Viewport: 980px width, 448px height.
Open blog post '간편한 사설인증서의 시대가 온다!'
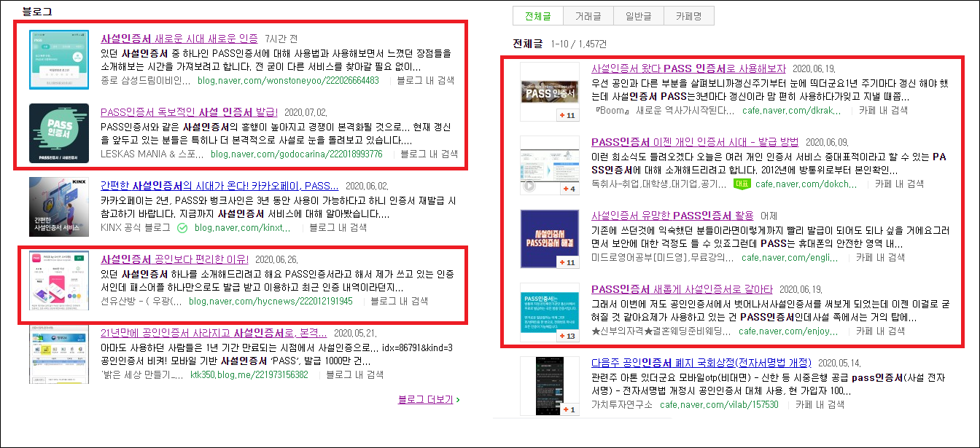[x=219, y=186]
